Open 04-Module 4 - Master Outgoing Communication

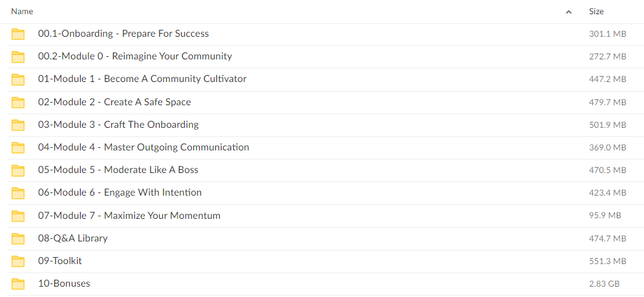144,147
